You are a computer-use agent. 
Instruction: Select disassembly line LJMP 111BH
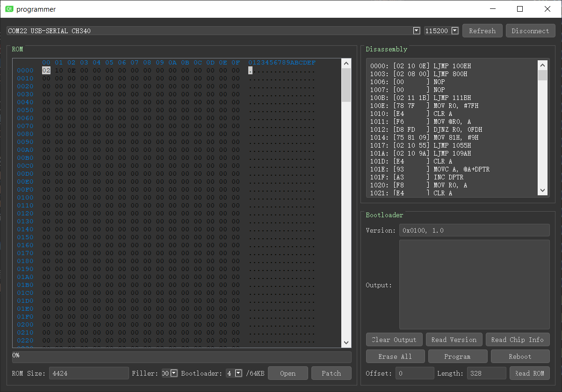[x=421, y=98]
